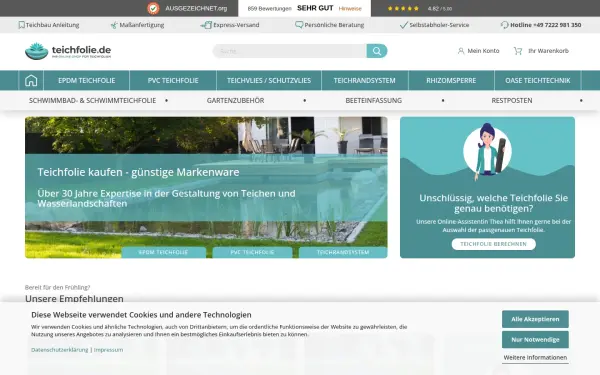Focus the Suche search field
This screenshot has height=375, width=600.
(290, 51)
